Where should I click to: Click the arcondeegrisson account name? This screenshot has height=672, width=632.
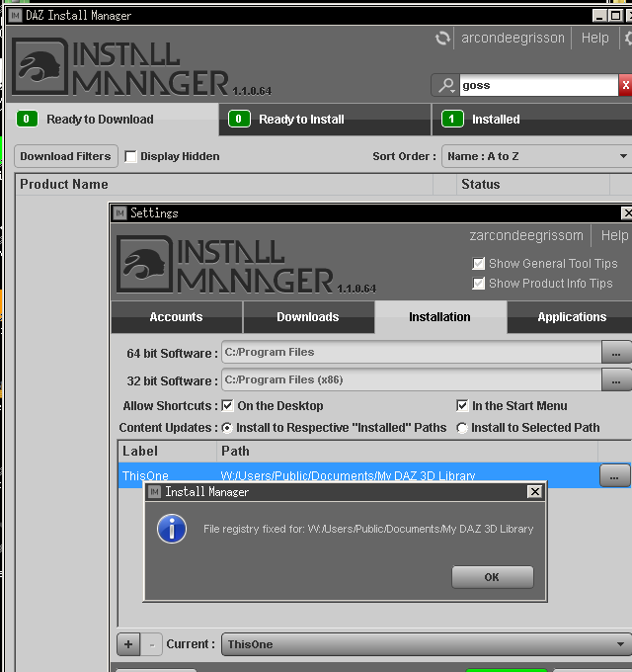tap(513, 39)
